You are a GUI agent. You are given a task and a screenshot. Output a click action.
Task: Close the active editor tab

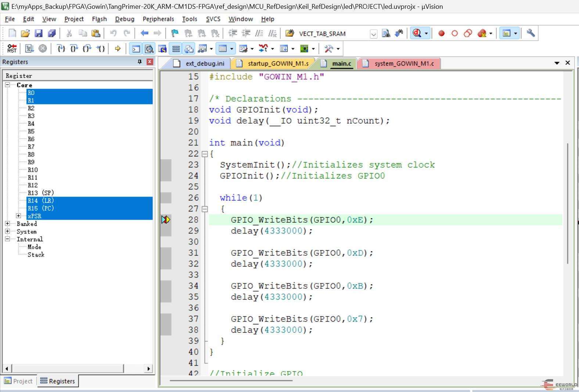coord(568,63)
